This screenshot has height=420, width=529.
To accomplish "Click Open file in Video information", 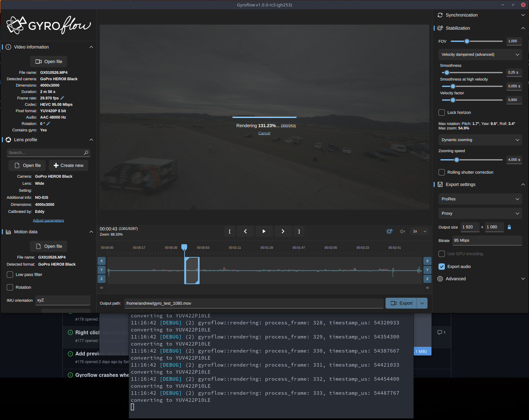I will [49, 61].
